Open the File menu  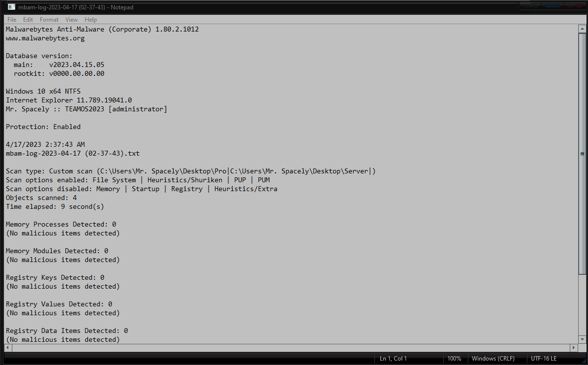(x=12, y=20)
